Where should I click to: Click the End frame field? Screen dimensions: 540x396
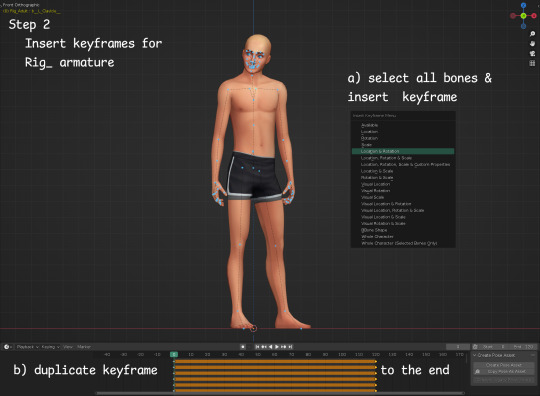coord(522,347)
